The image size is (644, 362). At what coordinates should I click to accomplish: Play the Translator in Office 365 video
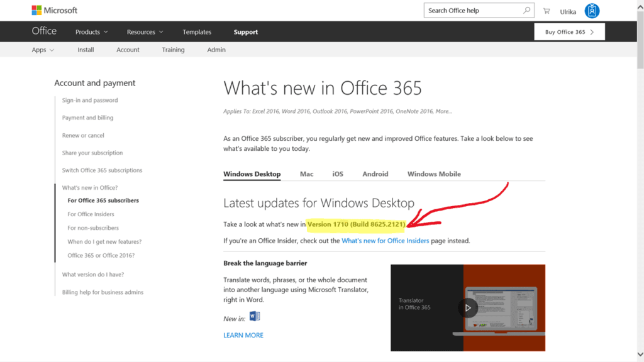click(467, 307)
